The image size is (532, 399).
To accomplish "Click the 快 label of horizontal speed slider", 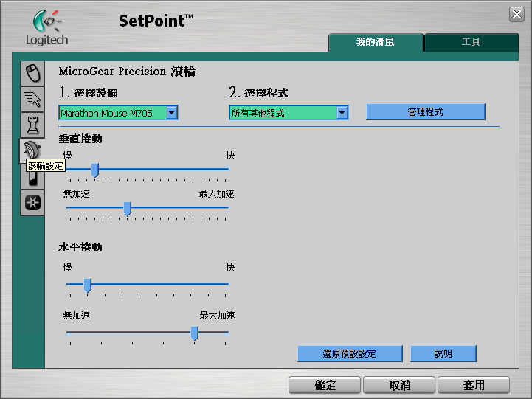I will 231,268.
